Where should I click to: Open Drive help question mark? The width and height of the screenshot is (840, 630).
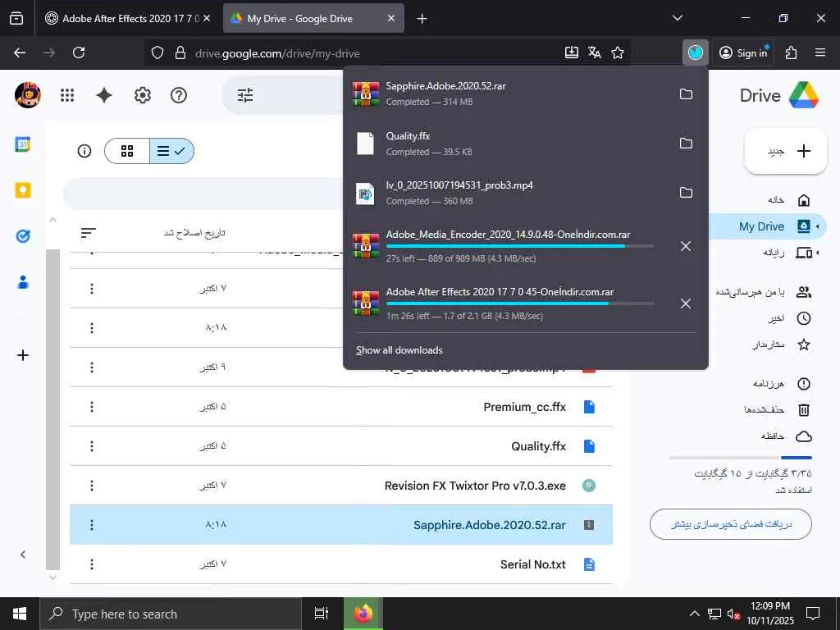tap(178, 95)
